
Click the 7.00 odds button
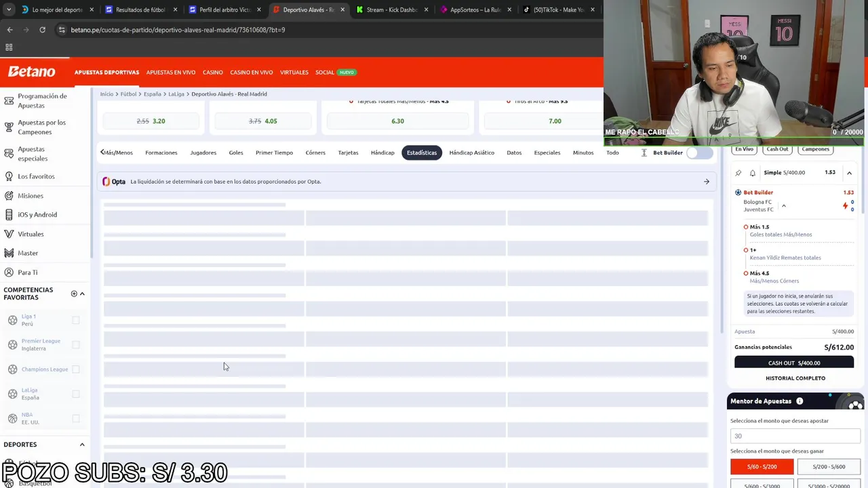coord(555,121)
